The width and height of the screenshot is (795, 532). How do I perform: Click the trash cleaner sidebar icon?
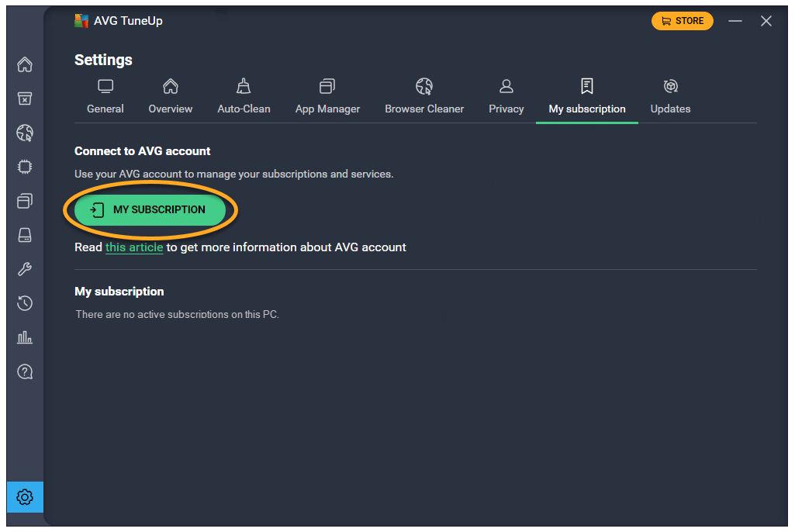(25, 98)
